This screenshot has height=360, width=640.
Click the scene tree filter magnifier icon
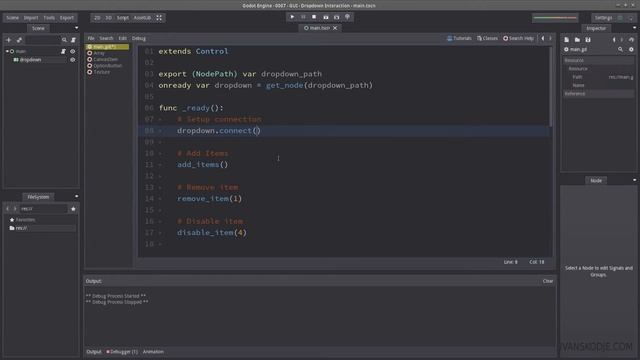(64, 40)
